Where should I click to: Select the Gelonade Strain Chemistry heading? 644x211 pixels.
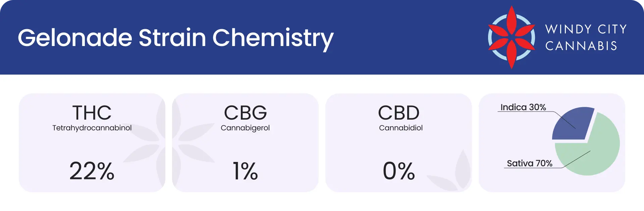click(x=176, y=38)
